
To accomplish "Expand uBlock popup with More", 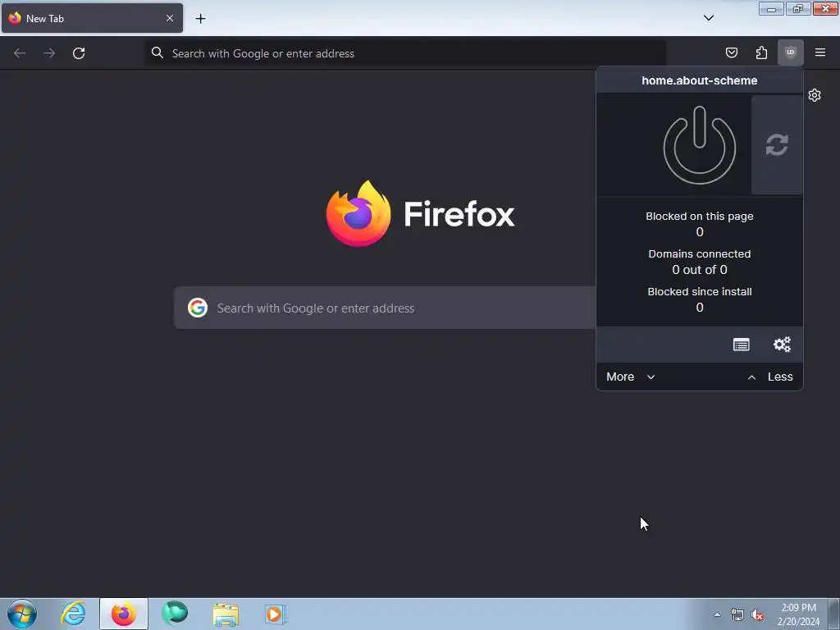I will point(631,377).
